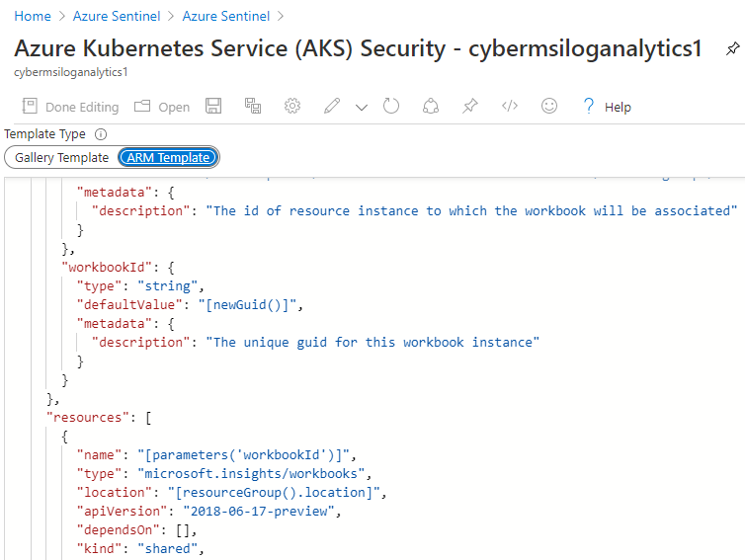Open Help from the toolbar

point(608,107)
